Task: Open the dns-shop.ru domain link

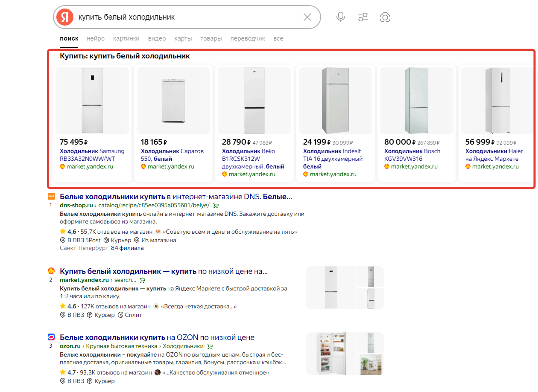Action: [x=76, y=205]
